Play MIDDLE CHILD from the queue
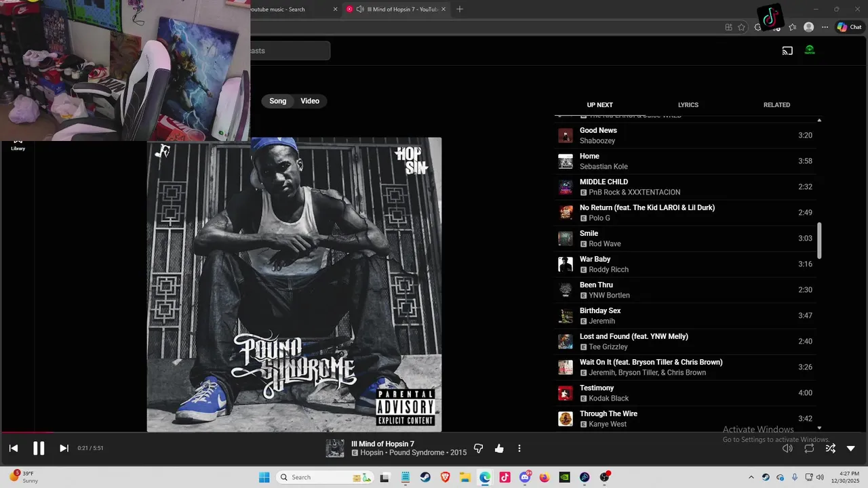 pyautogui.click(x=686, y=187)
